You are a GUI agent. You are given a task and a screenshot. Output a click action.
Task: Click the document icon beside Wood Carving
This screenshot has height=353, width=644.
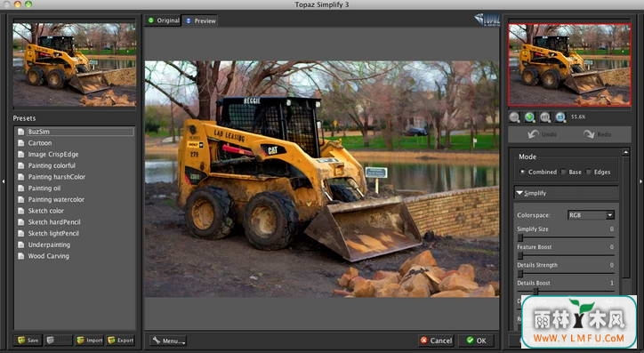pos(21,256)
